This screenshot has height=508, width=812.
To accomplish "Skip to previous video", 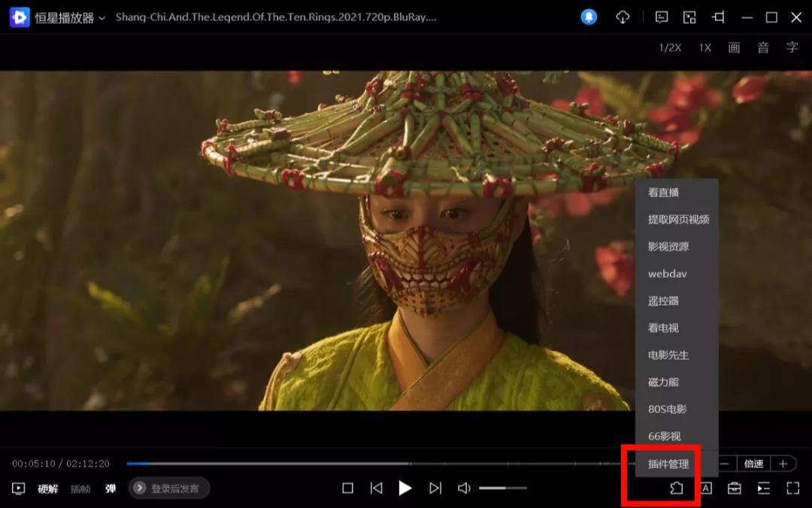I will 377,488.
